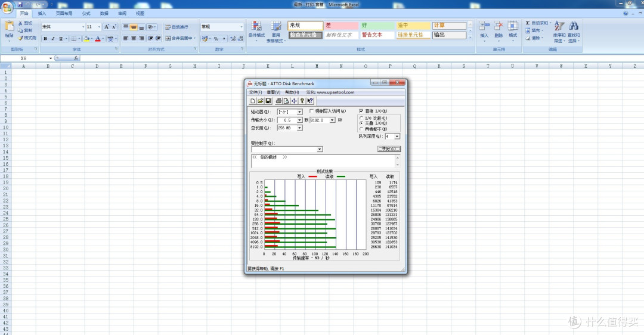Open the number format dropdown (常规)
644x335 pixels.
coord(241,27)
